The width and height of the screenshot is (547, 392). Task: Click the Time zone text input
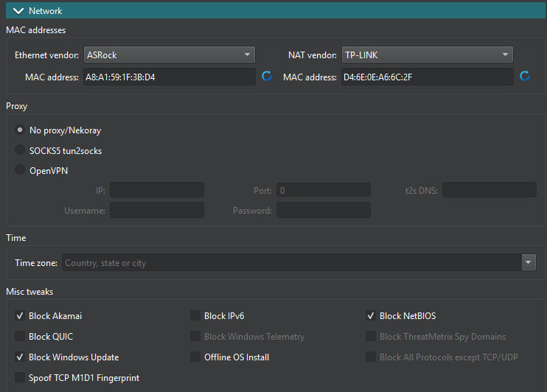coord(291,263)
